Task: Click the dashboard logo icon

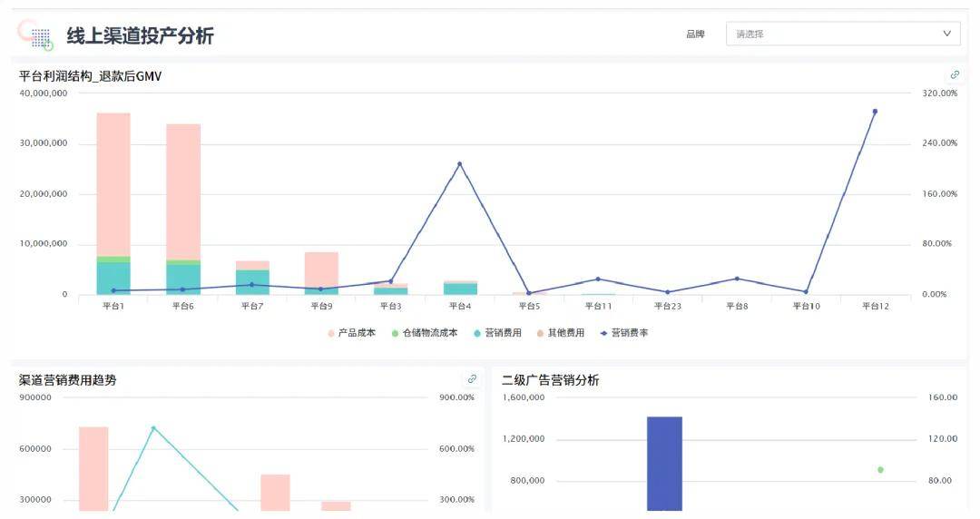Action: 34,34
